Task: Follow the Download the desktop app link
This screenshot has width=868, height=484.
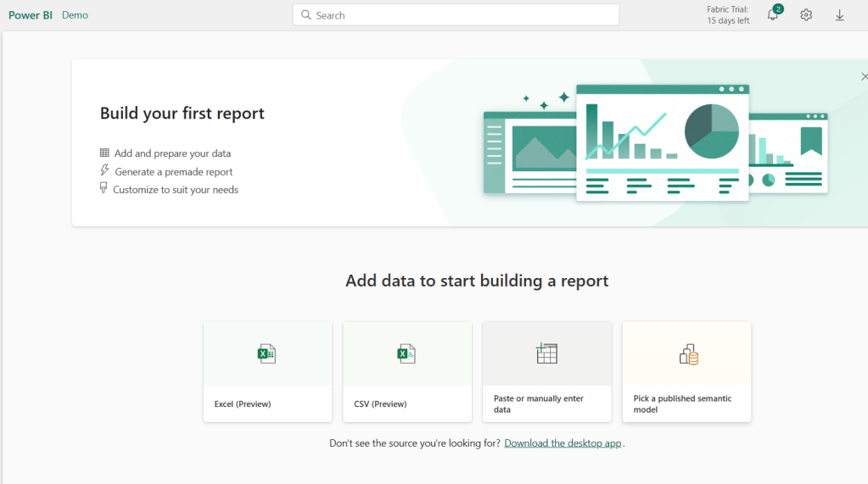Action: tap(563, 443)
